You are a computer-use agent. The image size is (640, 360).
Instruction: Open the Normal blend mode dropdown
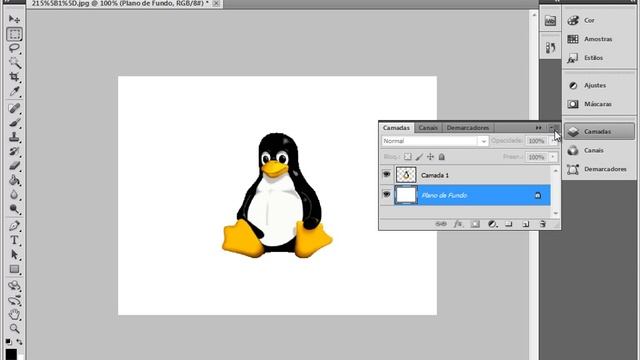[x=435, y=141]
